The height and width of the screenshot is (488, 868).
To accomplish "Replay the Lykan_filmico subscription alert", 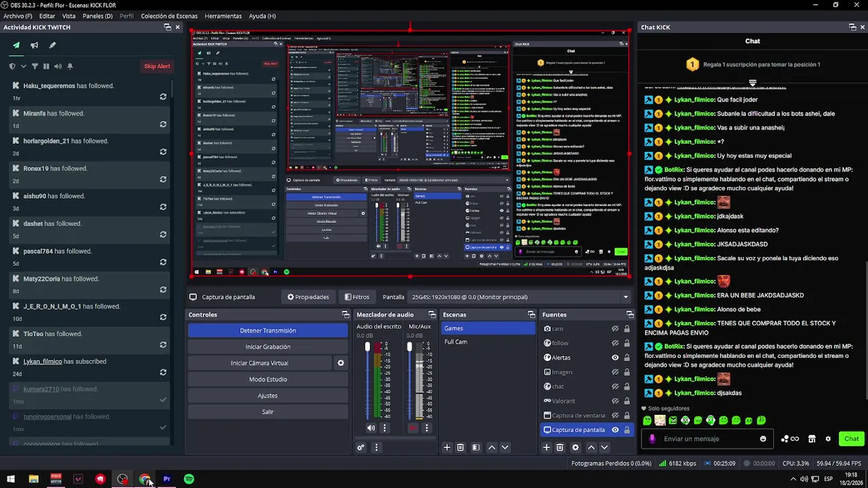I will tap(163, 373).
